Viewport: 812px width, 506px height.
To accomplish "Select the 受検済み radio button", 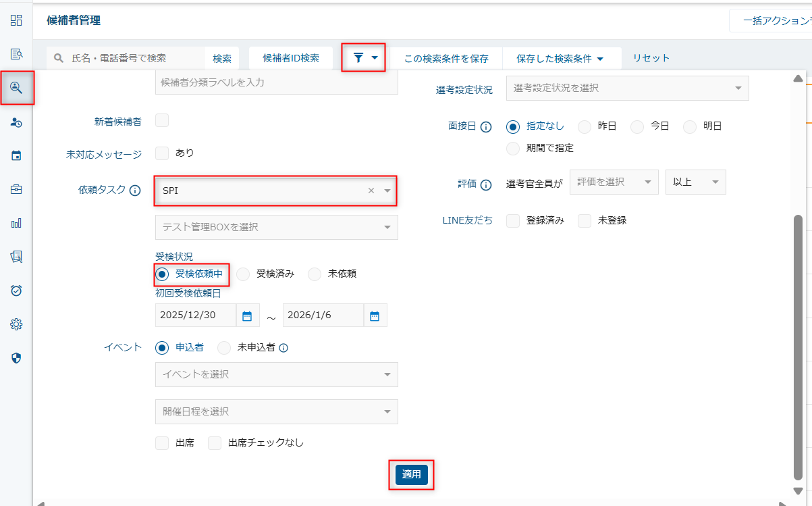I will [243, 274].
